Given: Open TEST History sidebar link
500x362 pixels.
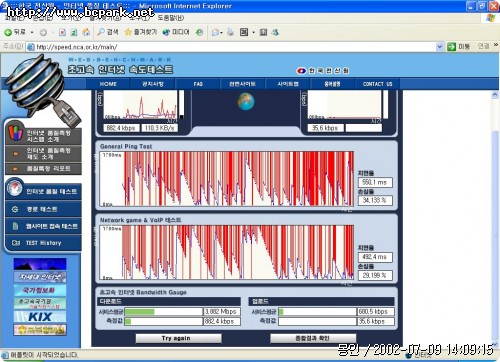Looking at the screenshot, I should [x=43, y=243].
